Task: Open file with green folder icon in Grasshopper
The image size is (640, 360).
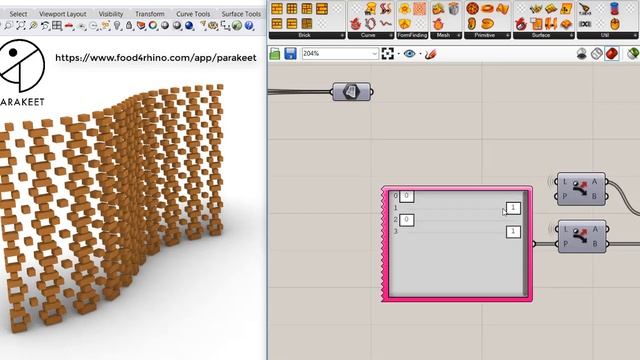Action: (x=275, y=53)
